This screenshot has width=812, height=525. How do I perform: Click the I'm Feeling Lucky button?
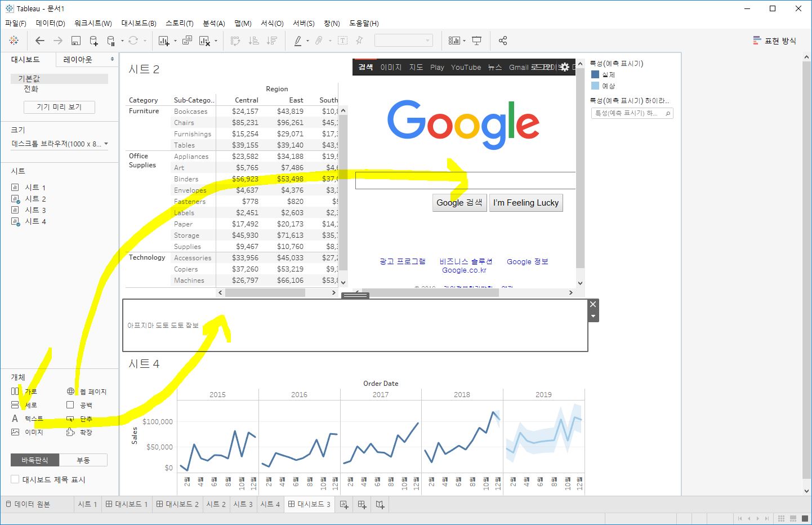click(526, 203)
